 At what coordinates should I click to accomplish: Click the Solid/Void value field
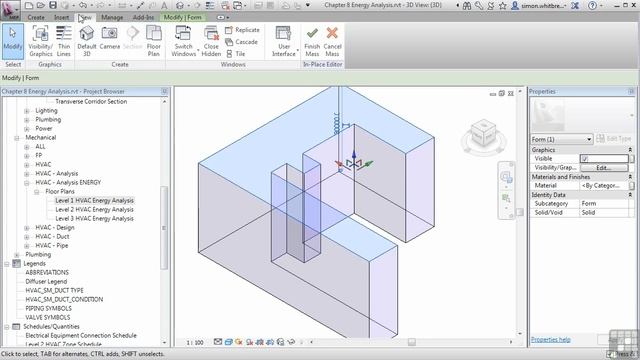pyautogui.click(x=604, y=213)
